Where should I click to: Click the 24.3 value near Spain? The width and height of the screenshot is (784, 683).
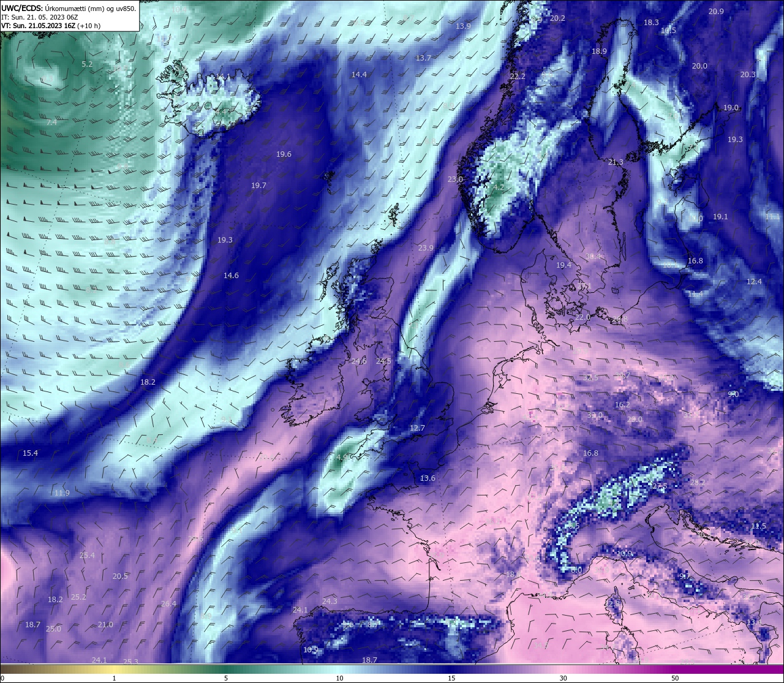330,602
